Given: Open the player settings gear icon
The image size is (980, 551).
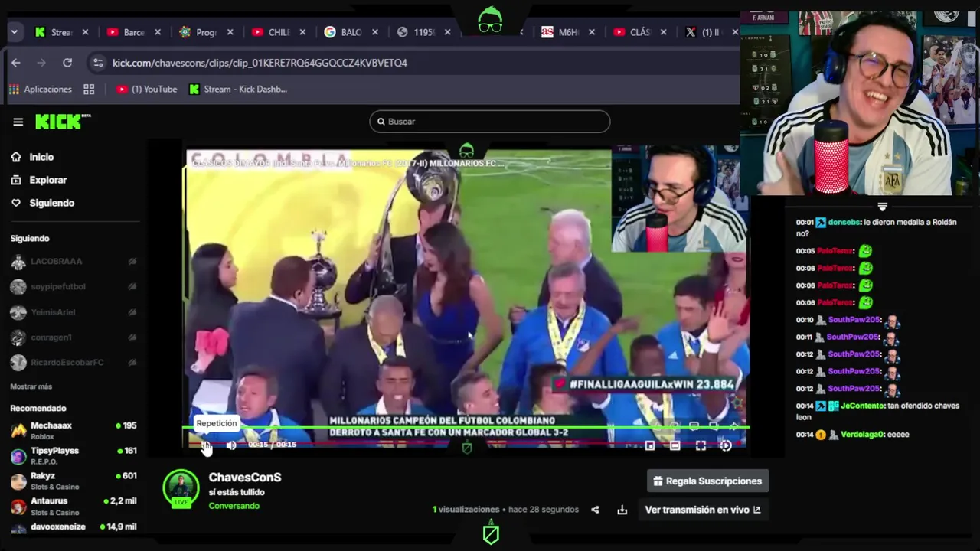Looking at the screenshot, I should tap(726, 445).
